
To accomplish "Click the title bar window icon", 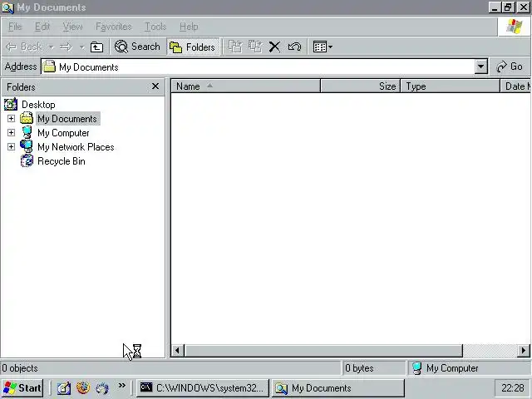I will pos(7,7).
